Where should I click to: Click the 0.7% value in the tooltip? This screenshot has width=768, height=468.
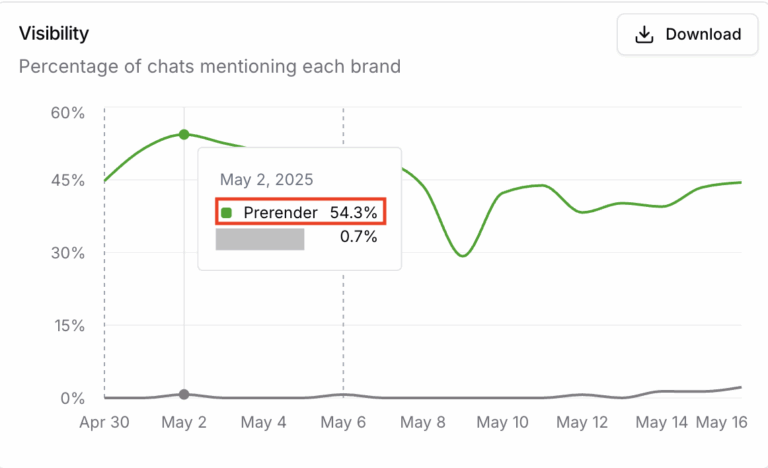[359, 237]
